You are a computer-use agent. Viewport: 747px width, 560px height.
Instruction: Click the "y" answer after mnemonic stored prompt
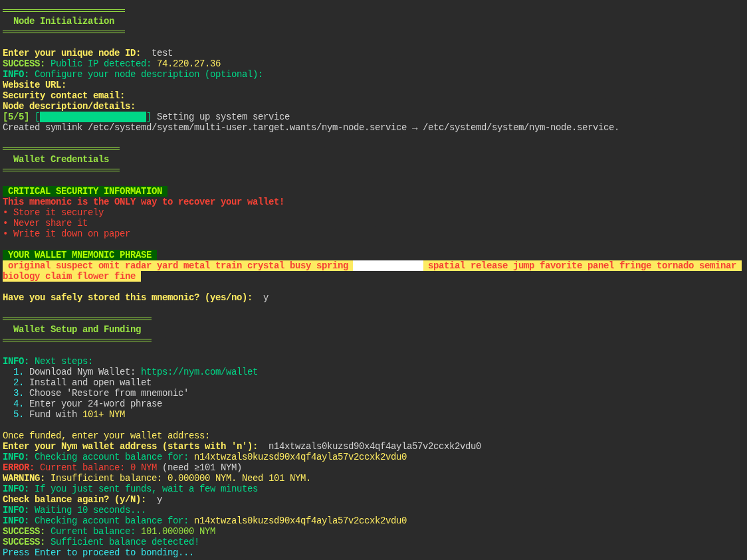click(x=266, y=298)
